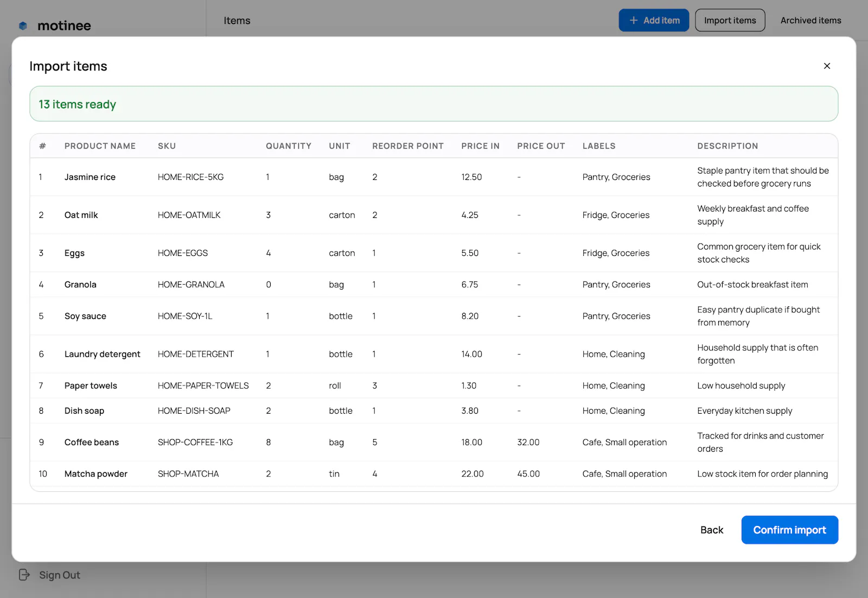This screenshot has height=598, width=868.
Task: Open Archived items link
Action: point(810,20)
